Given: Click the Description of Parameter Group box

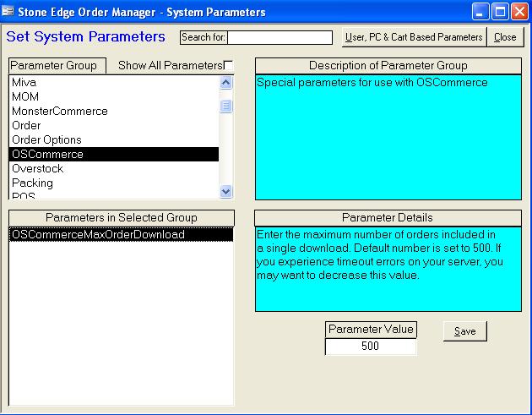Looking at the screenshot, I should [x=388, y=137].
